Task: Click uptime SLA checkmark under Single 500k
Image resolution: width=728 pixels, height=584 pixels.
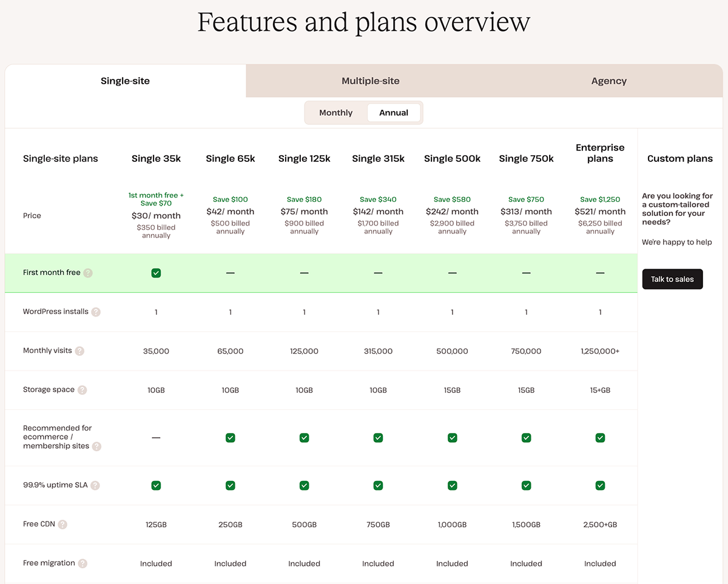Action: tap(452, 485)
